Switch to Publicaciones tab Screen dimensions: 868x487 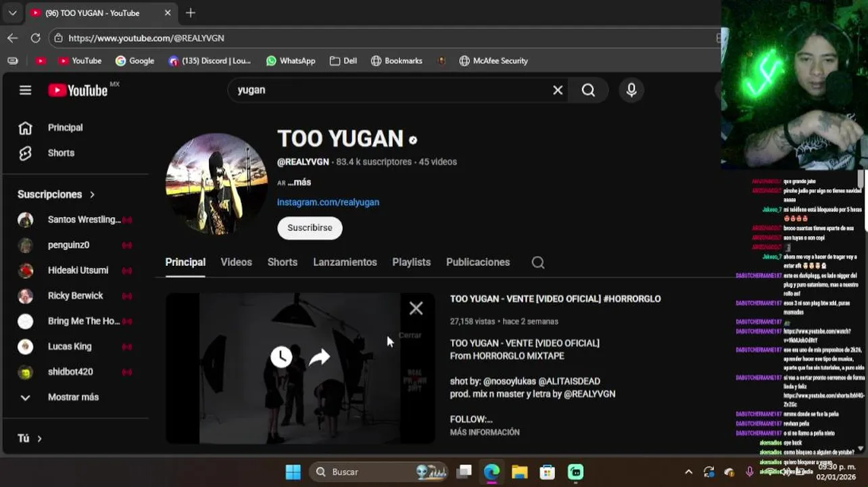[x=478, y=262]
